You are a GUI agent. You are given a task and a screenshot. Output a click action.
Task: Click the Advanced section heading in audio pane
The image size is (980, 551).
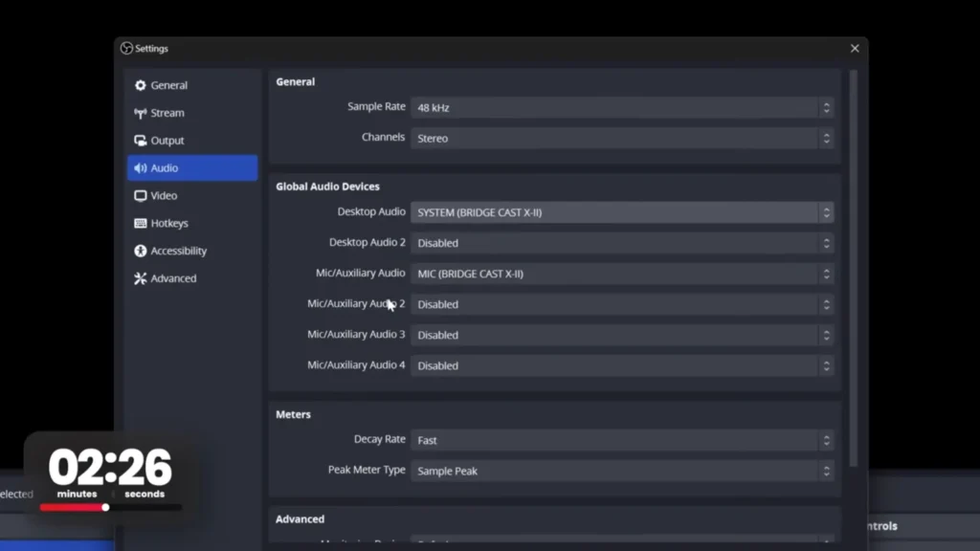pyautogui.click(x=300, y=519)
